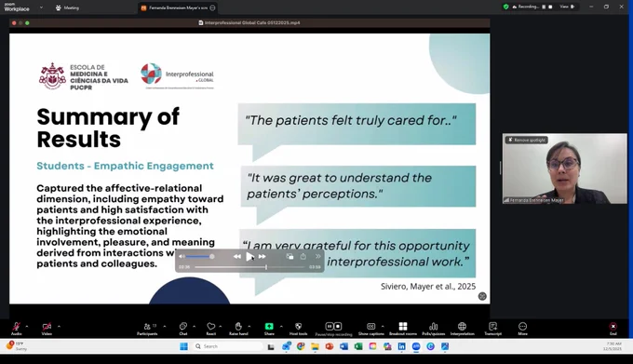633x364 pixels.
Task: Turn on camera with the Video icon
Action: [47, 326]
